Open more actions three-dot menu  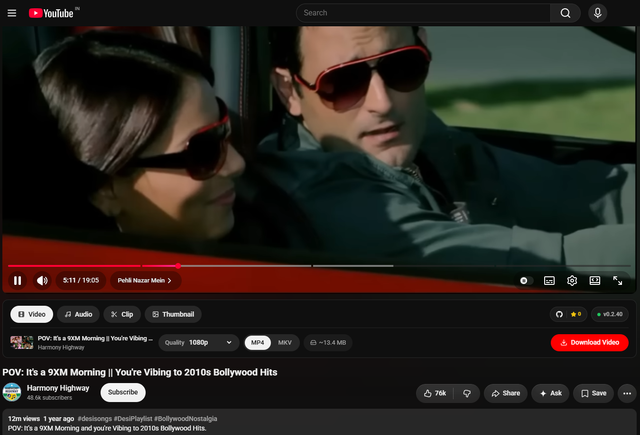(x=627, y=393)
